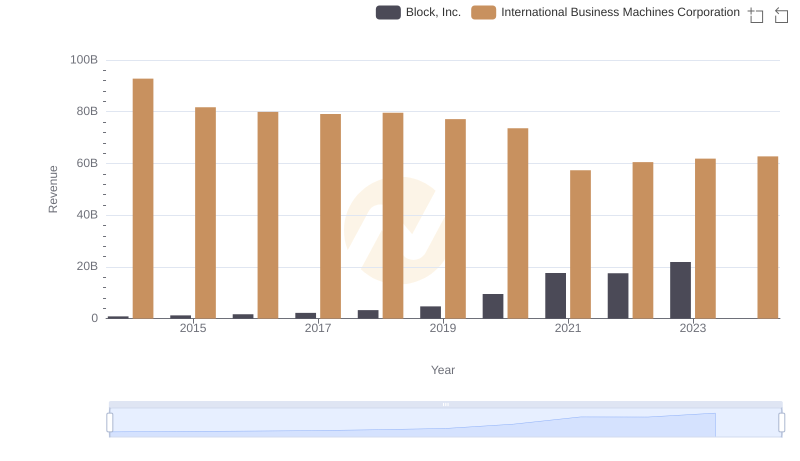The width and height of the screenshot is (800, 461).
Task: Click the 2021 x-axis label
Action: click(568, 328)
